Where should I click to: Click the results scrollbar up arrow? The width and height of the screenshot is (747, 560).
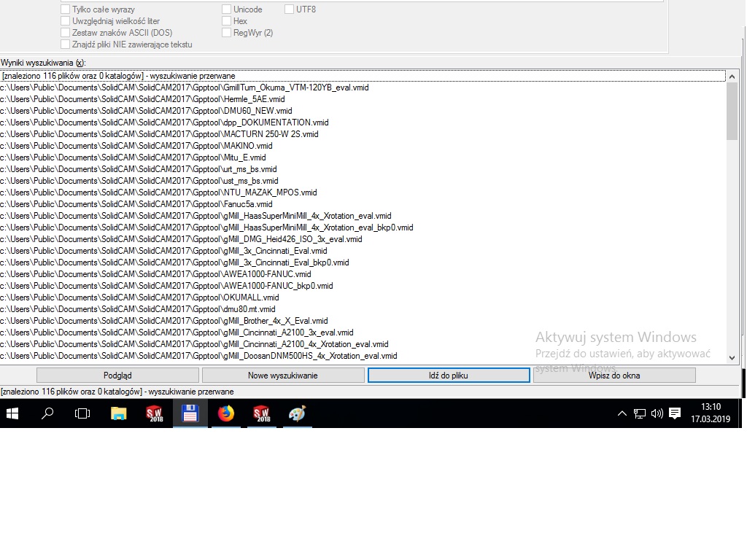(732, 76)
